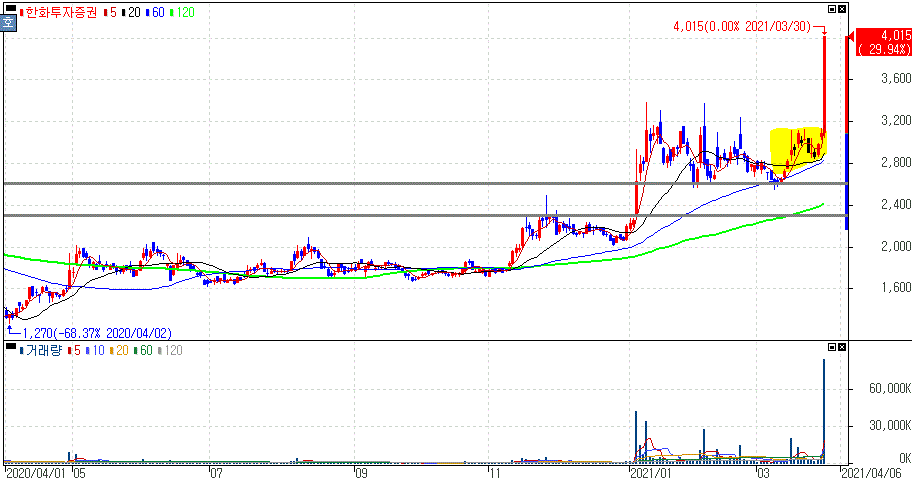The height and width of the screenshot is (479, 912).
Task: Select the volume 20-day average legend
Action: coord(119,351)
